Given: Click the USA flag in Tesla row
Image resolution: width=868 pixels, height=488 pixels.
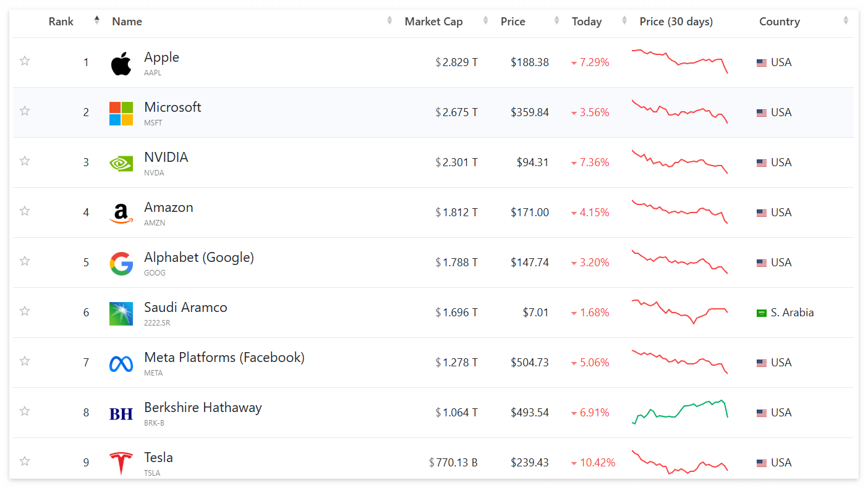Looking at the screenshot, I should coord(762,463).
